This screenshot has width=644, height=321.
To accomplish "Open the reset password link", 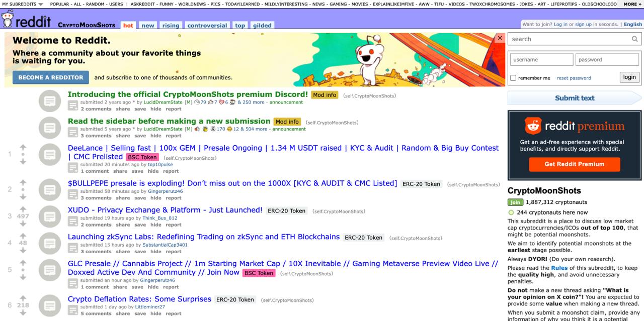I will click(x=574, y=78).
